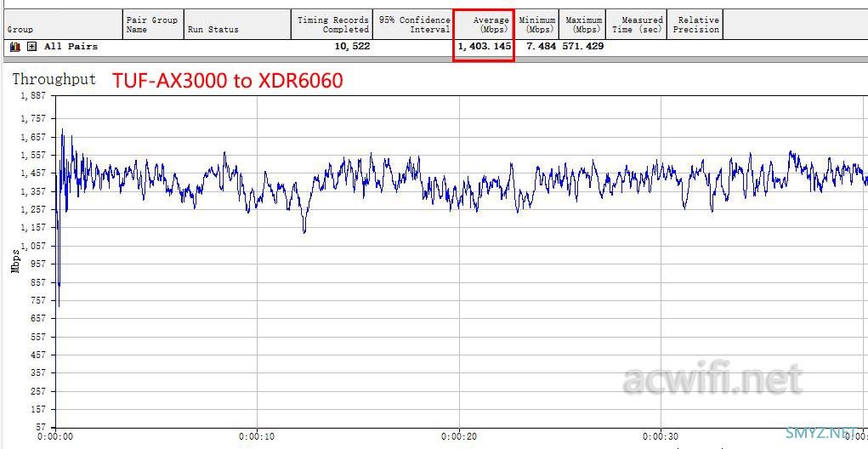Sort by the Group column header

coord(63,25)
